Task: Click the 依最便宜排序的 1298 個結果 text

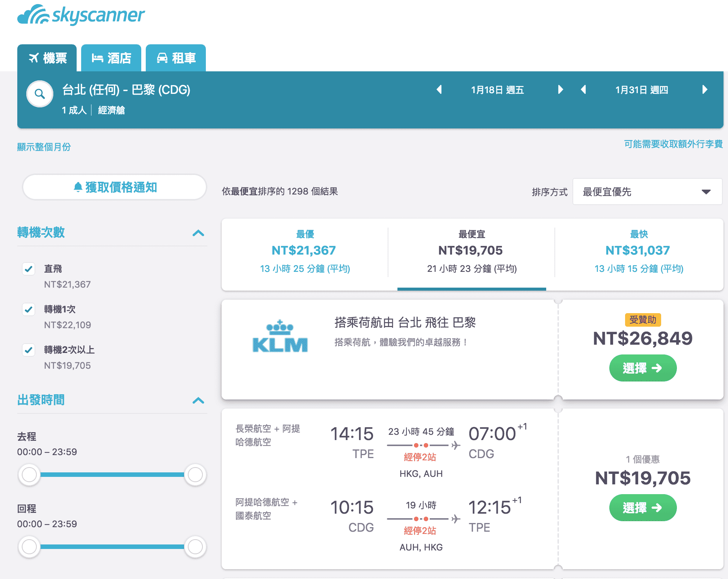Action: tap(280, 191)
